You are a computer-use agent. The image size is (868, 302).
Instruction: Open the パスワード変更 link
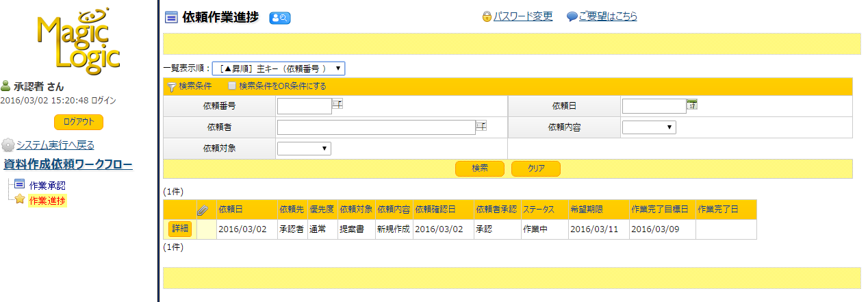pyautogui.click(x=522, y=16)
